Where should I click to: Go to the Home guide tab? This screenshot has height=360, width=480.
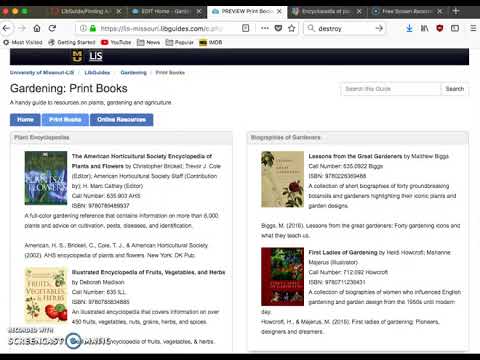tap(25, 120)
